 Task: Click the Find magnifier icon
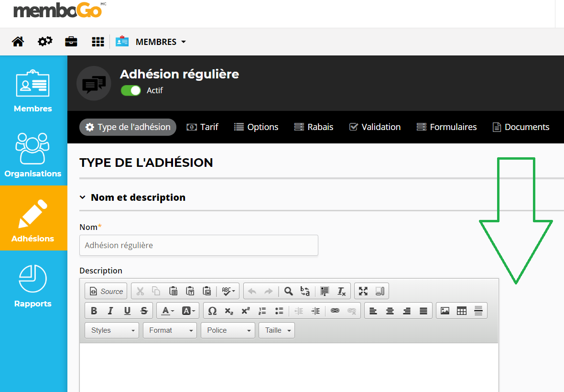click(x=289, y=291)
